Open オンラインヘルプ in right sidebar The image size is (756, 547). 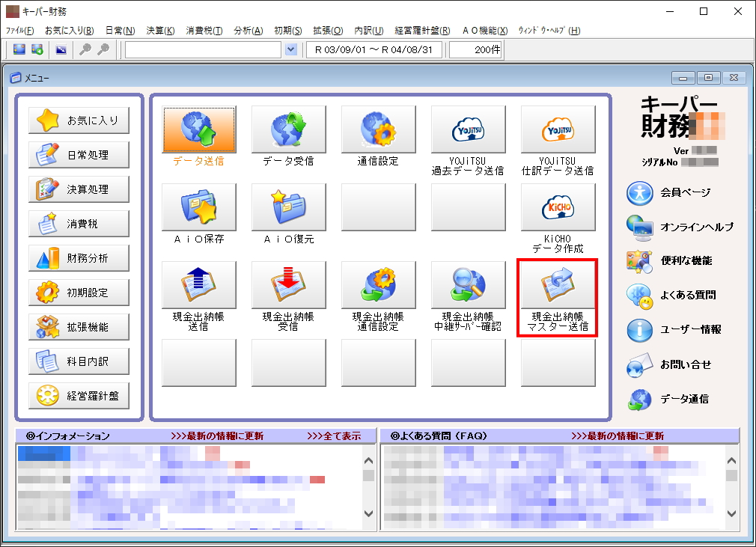(x=680, y=227)
